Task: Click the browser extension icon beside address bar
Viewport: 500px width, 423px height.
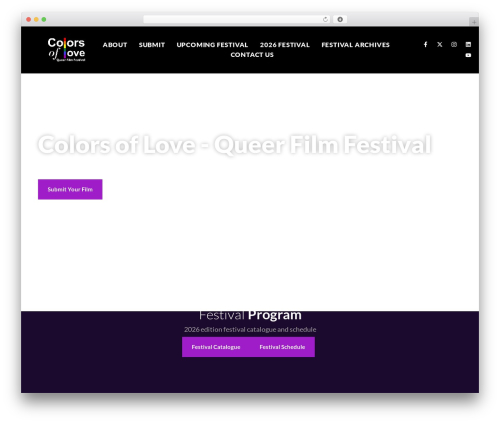Action: 340,19
